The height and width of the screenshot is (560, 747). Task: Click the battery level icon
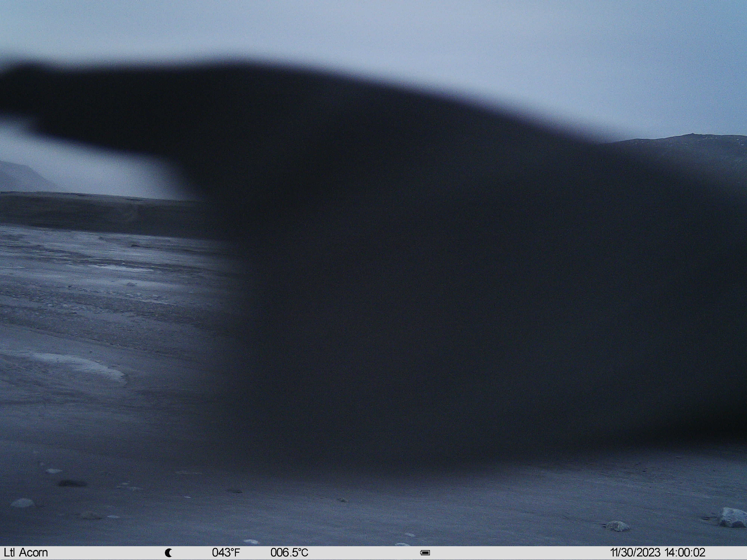point(425,553)
